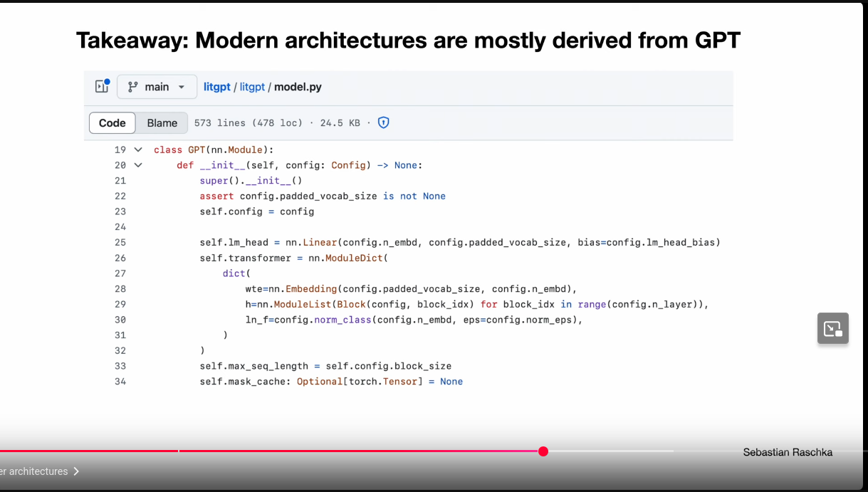Open the main branch dropdown
Image resolution: width=868 pixels, height=492 pixels.
[x=157, y=87]
